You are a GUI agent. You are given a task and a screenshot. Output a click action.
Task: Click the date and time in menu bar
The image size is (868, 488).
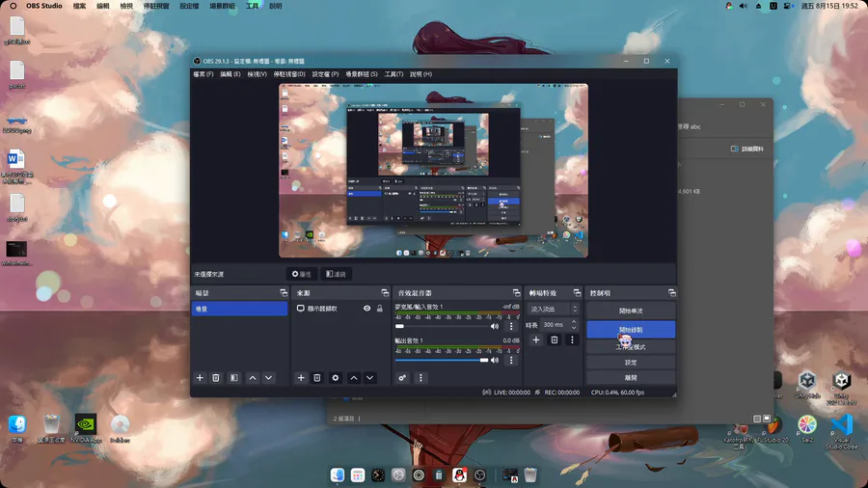(829, 6)
